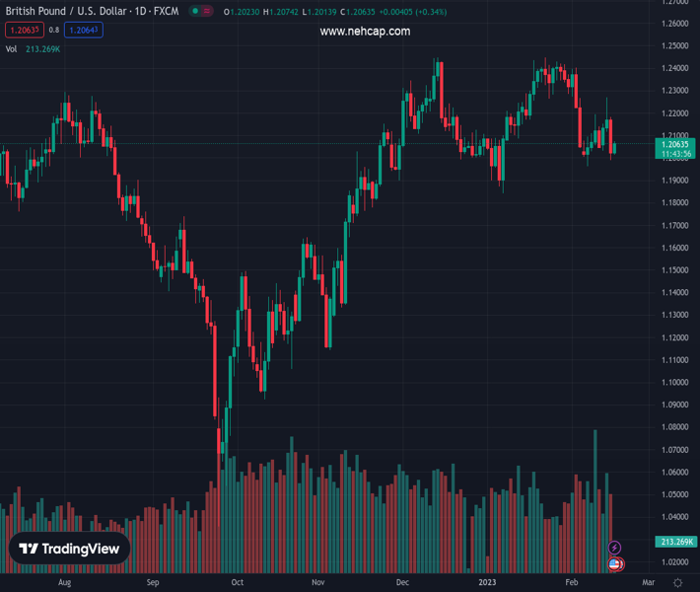Click the 2023 label on time axis
Viewport: 700px width, 592px height.
pyautogui.click(x=487, y=582)
